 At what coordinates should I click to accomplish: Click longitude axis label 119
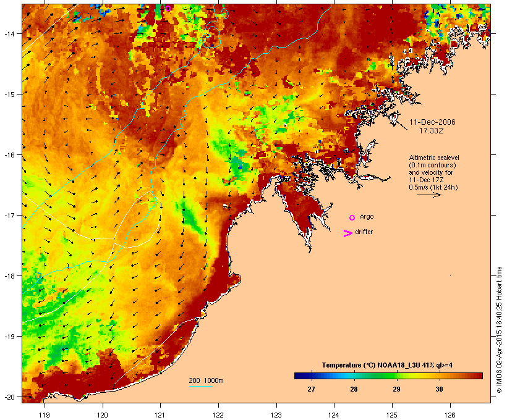click(x=45, y=415)
